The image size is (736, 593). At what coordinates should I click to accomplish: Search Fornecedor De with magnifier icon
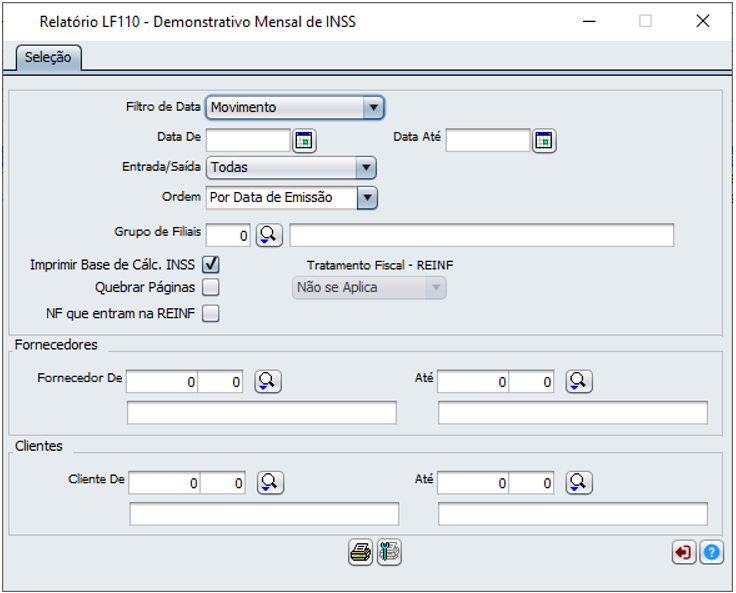tap(268, 381)
